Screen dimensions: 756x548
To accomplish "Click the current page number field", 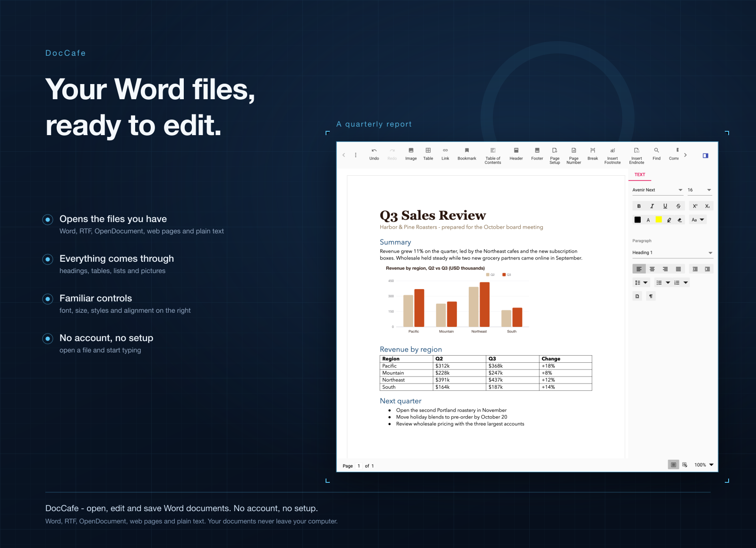I will [359, 466].
